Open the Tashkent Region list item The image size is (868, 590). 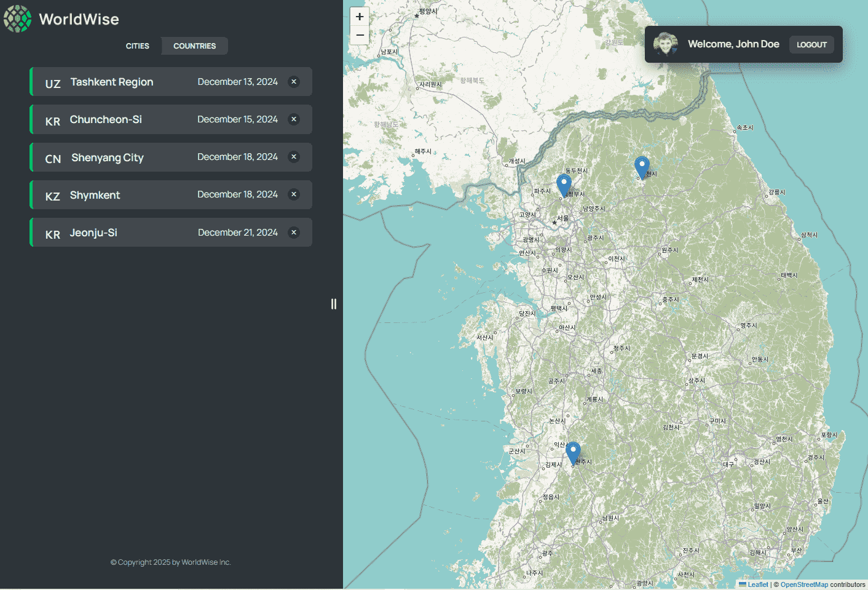112,82
